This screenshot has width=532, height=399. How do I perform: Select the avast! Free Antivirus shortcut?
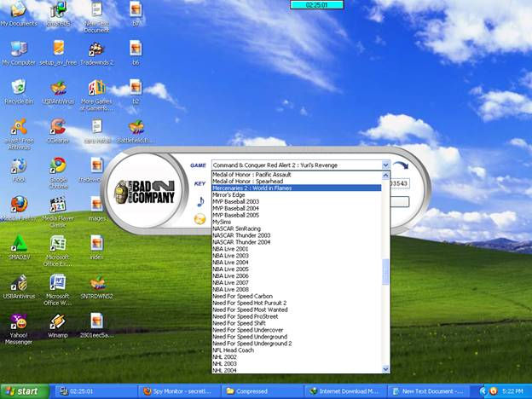click(x=19, y=134)
